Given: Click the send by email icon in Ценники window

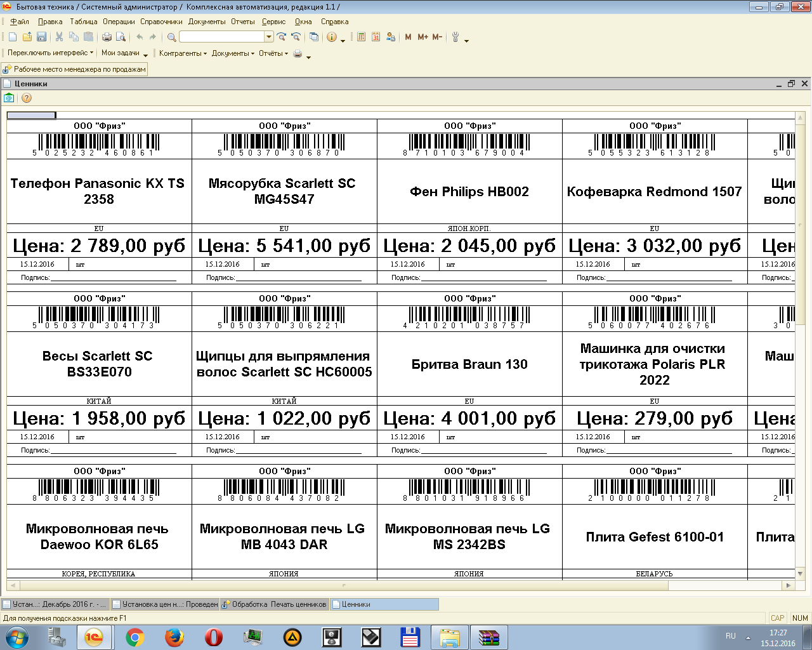Looking at the screenshot, I should pos(9,98).
